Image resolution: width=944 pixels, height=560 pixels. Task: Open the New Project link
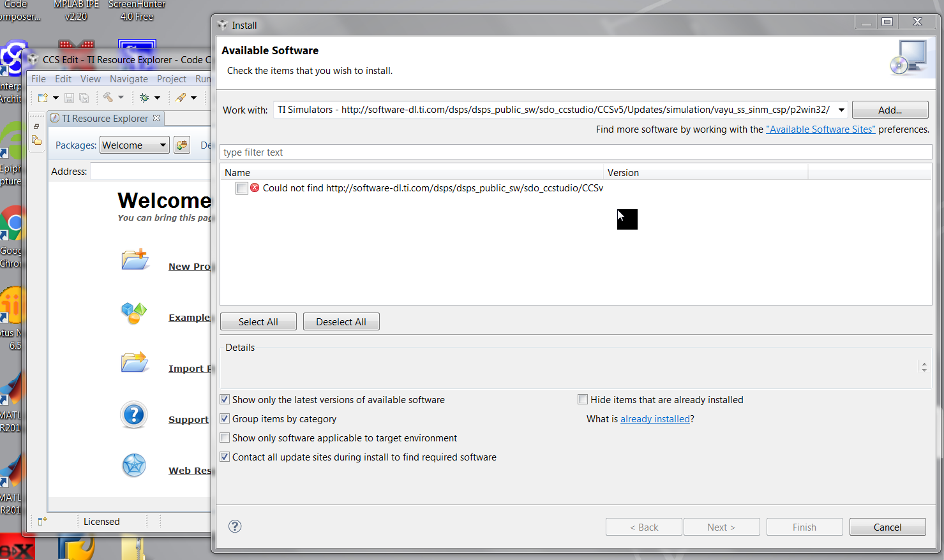click(x=190, y=267)
